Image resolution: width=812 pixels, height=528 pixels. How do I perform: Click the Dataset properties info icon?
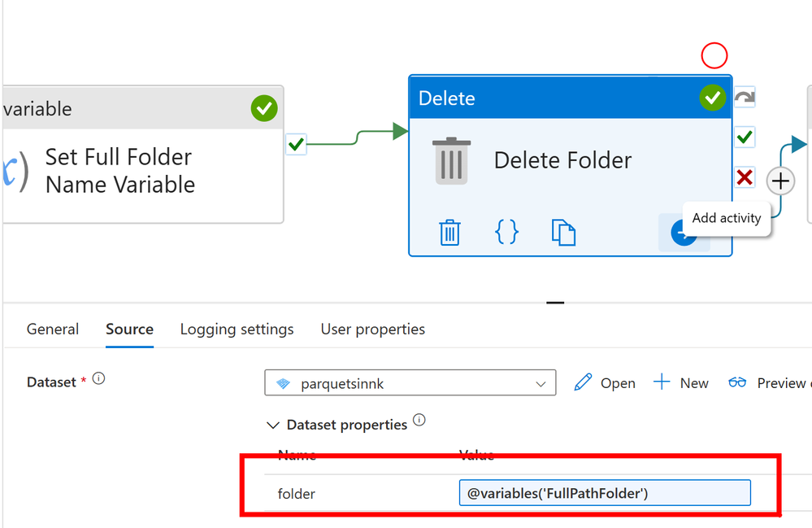[419, 420]
